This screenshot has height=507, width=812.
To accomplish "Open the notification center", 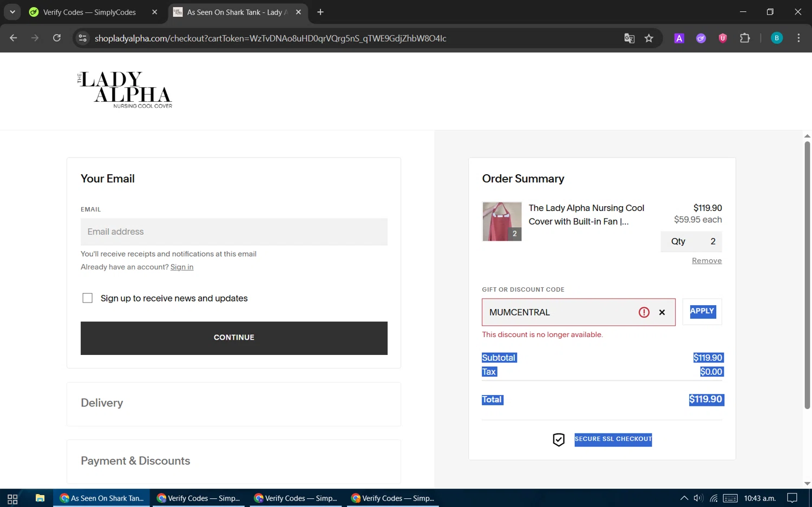I will 792,498.
